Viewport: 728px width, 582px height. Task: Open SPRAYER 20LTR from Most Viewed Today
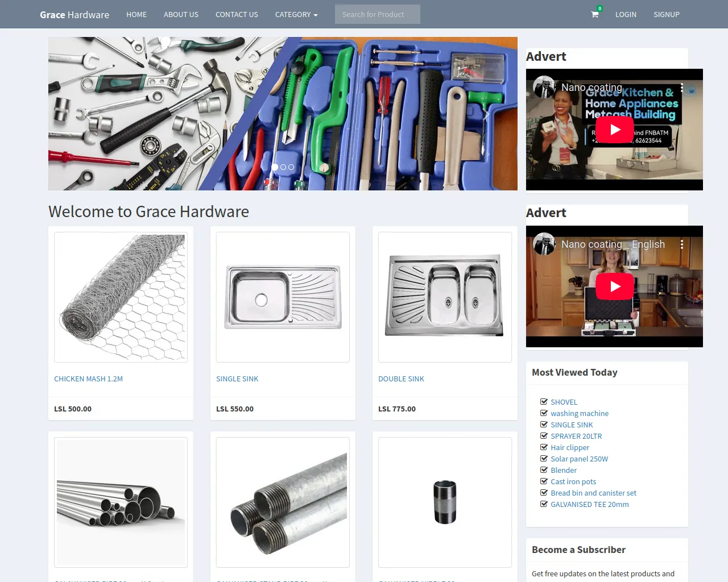click(576, 436)
